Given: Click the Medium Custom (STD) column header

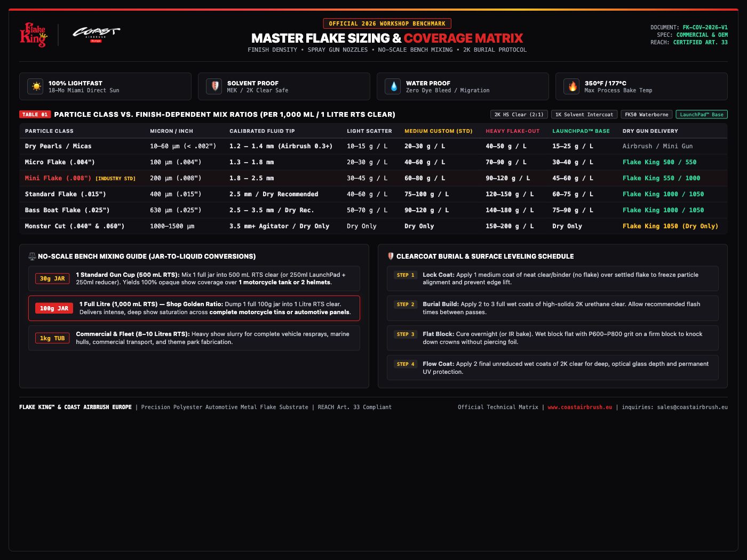Looking at the screenshot, I should coord(439,131).
